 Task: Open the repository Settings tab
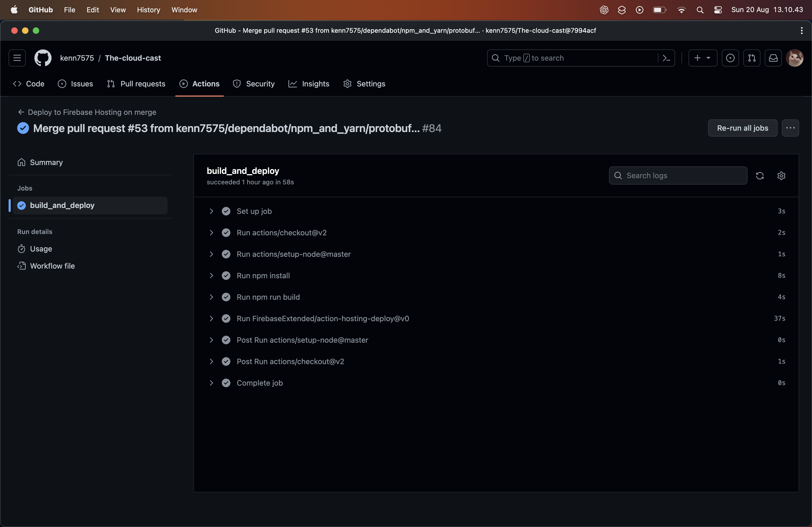tap(364, 84)
